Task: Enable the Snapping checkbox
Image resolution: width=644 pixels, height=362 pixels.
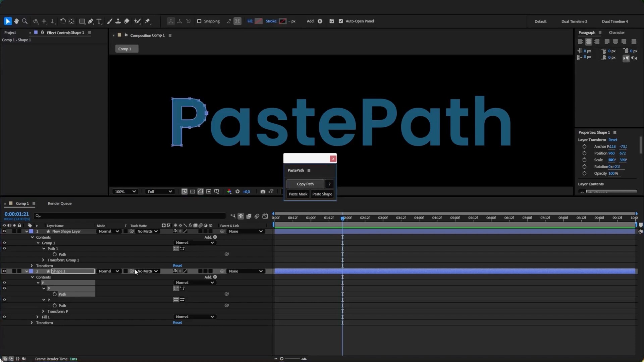Action: [199, 21]
